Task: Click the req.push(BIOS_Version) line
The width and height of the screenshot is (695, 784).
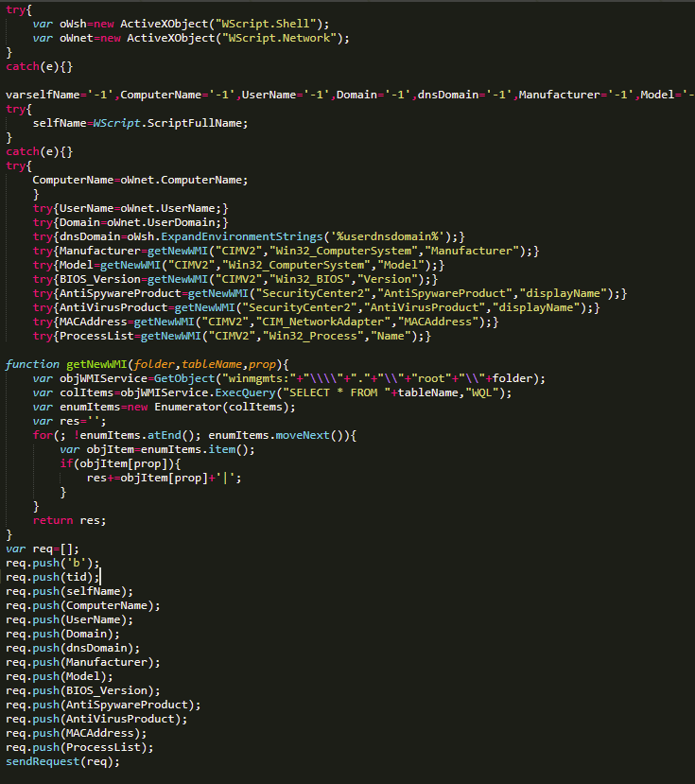Action: pyautogui.click(x=83, y=691)
